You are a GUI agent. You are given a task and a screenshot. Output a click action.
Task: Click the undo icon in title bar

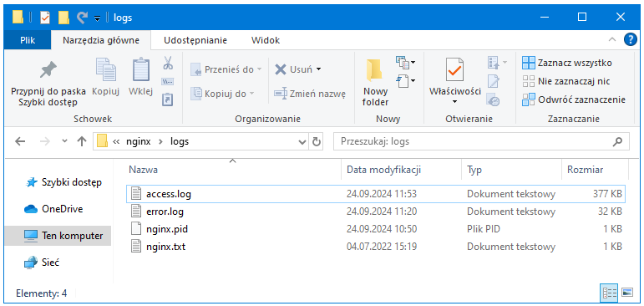click(83, 17)
